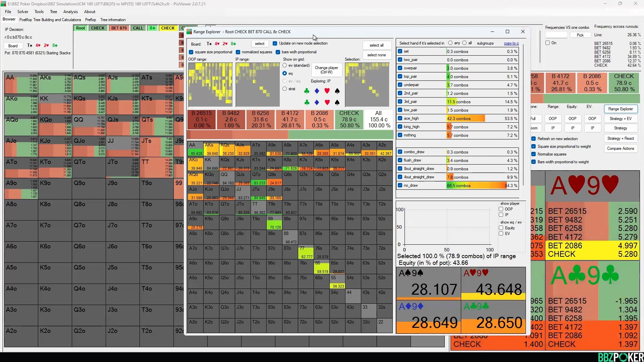Switch to the Tree information tab
Viewport: 644px width, 362px height.
coord(113,20)
